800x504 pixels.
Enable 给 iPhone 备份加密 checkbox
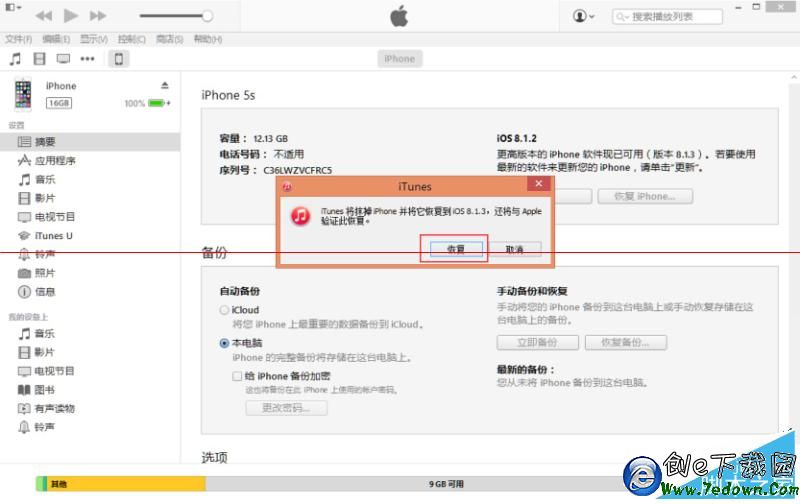(x=237, y=376)
